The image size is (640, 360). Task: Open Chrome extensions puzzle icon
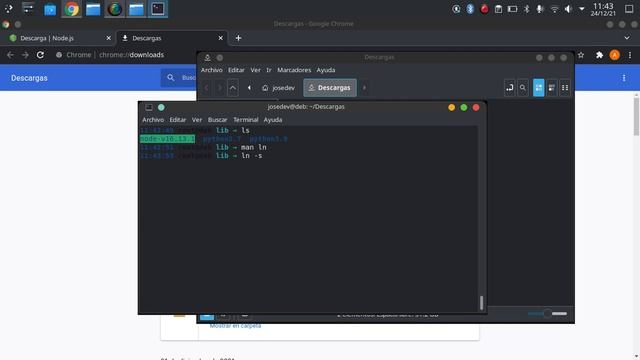[x=599, y=55]
